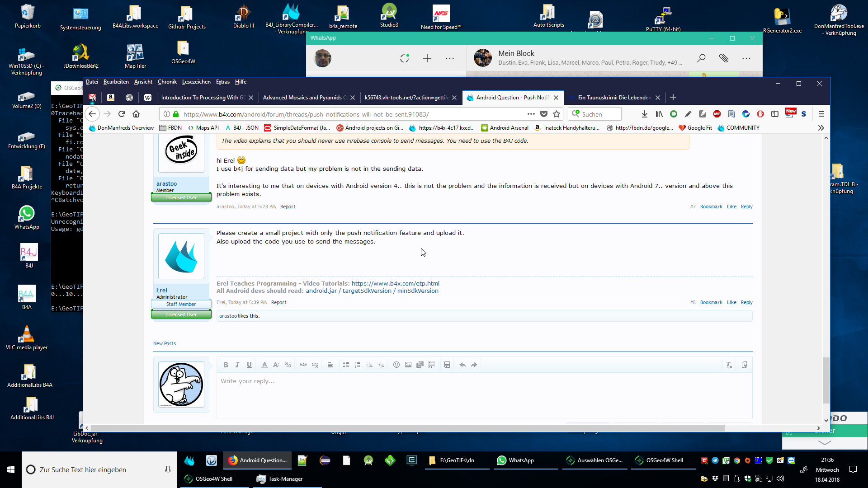This screenshot has width=868, height=488.
Task: Open the page actions three-dot menu in URL bar
Action: [x=531, y=114]
